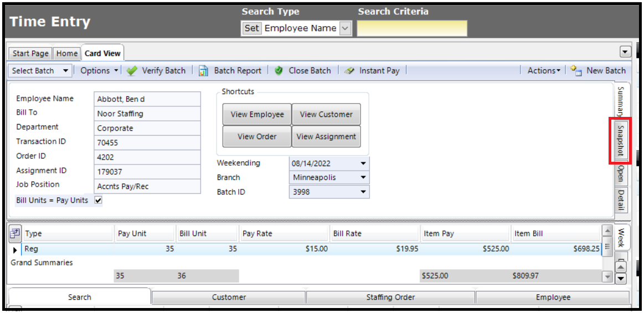This screenshot has height=313, width=644.
Task: Open the Search Type Employee Name dropdown
Action: coord(346,28)
